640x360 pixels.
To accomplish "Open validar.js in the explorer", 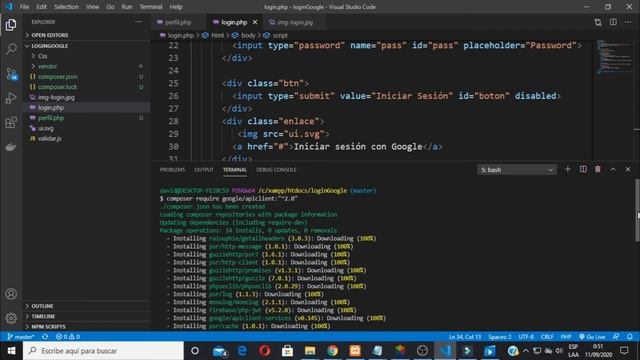I will [49, 139].
